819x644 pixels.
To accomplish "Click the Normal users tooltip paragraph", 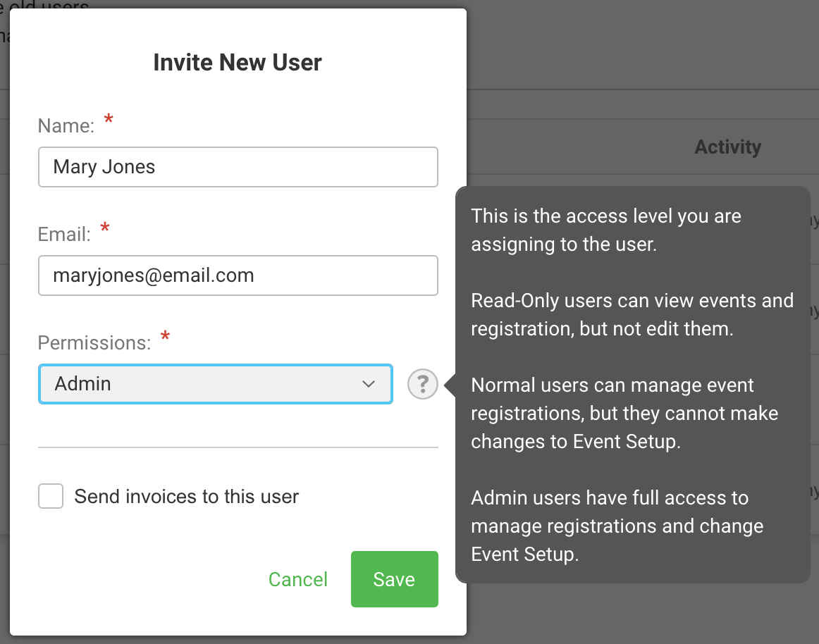I will click(x=624, y=413).
